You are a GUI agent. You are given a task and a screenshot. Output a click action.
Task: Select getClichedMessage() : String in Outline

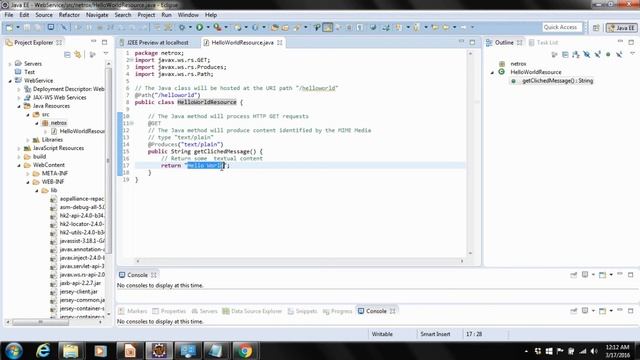click(x=557, y=81)
